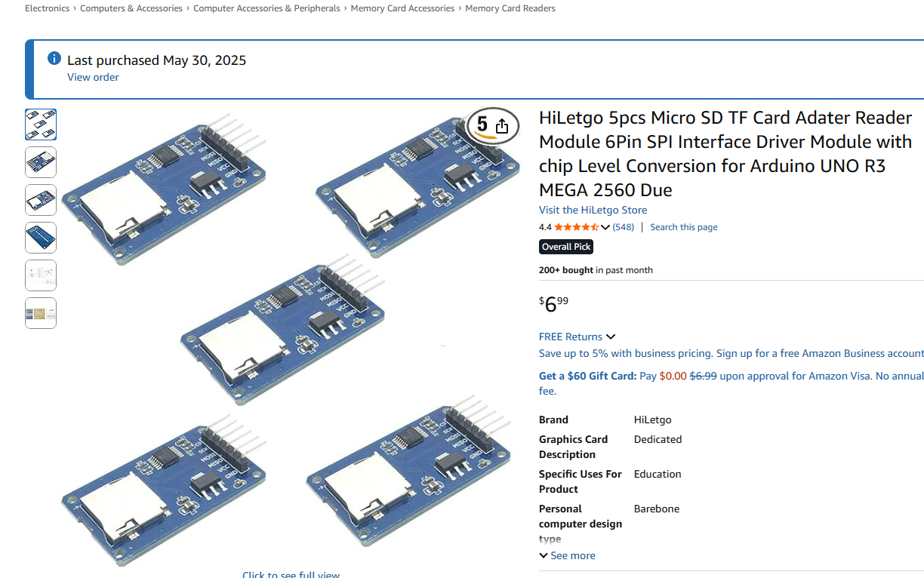Show the fourth thumbnail of board backside
Viewport: 924px width, 578px height.
(41, 238)
